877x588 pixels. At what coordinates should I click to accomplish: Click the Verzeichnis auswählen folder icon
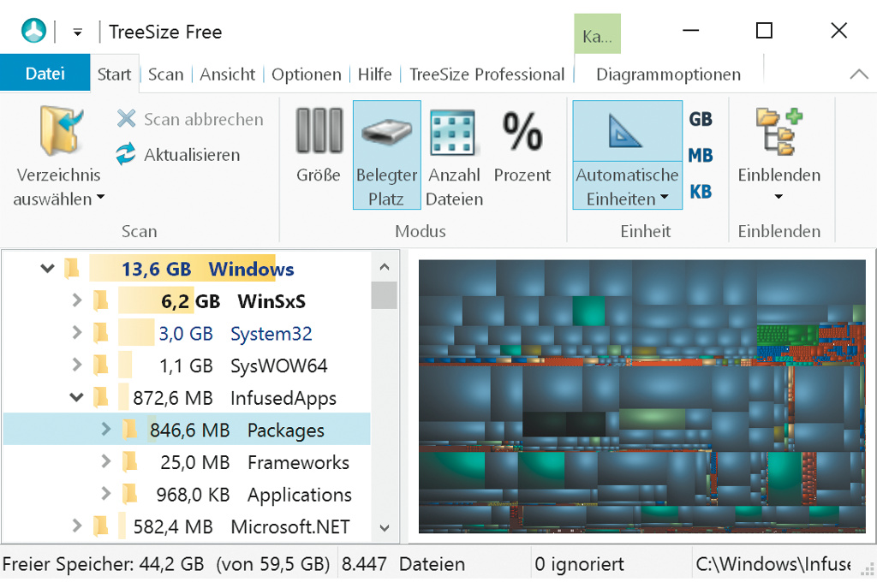coord(58,130)
